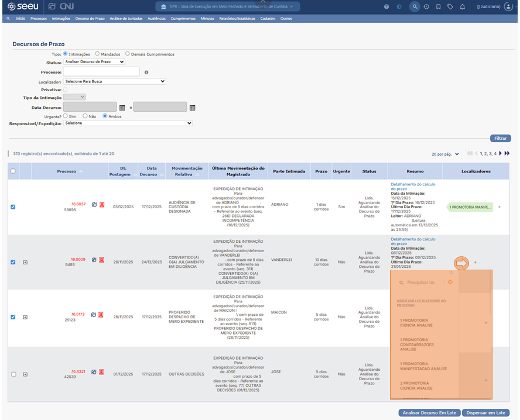Expand the Localizador select box

pyautogui.click(x=114, y=81)
